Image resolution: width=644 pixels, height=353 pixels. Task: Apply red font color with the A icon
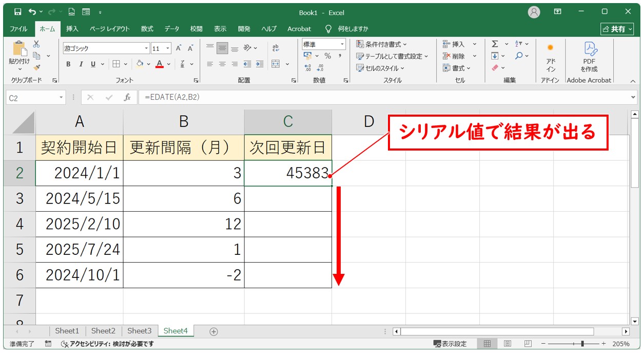pyautogui.click(x=159, y=64)
